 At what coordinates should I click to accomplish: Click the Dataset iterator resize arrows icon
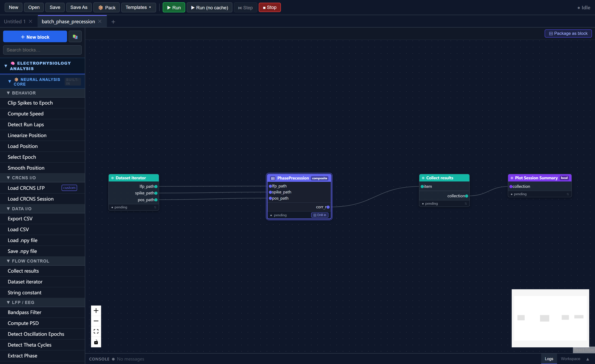(x=155, y=207)
